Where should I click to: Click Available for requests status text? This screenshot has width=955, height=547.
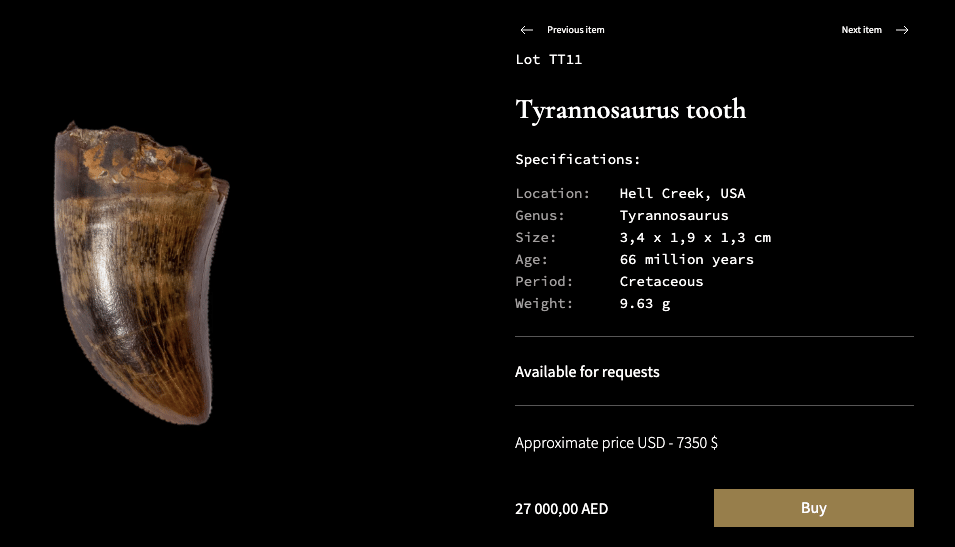[x=587, y=372]
